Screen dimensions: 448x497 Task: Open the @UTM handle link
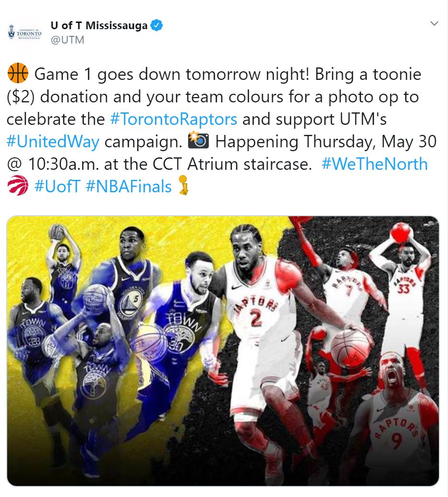click(67, 40)
